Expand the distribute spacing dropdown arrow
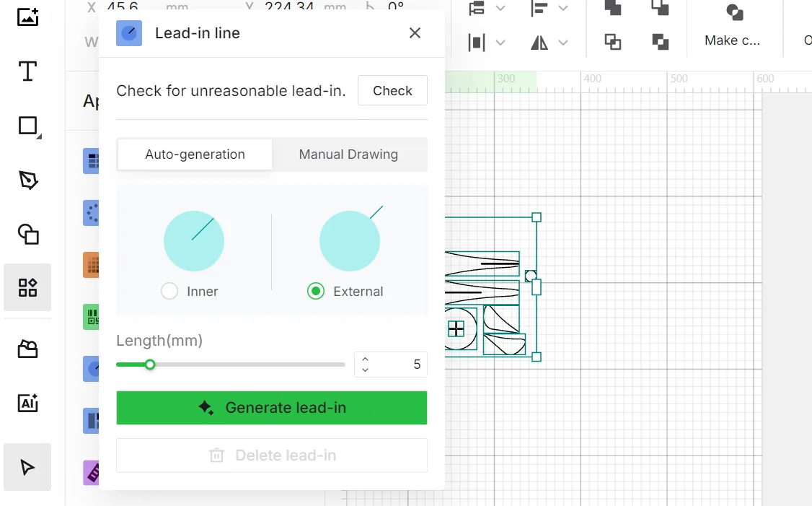This screenshot has width=812, height=506. tap(500, 43)
